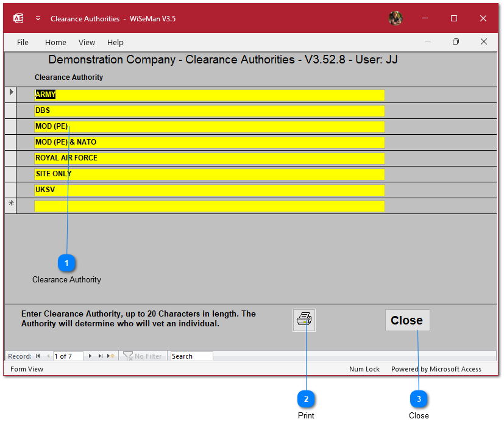Open the user profile avatar

coord(396,18)
